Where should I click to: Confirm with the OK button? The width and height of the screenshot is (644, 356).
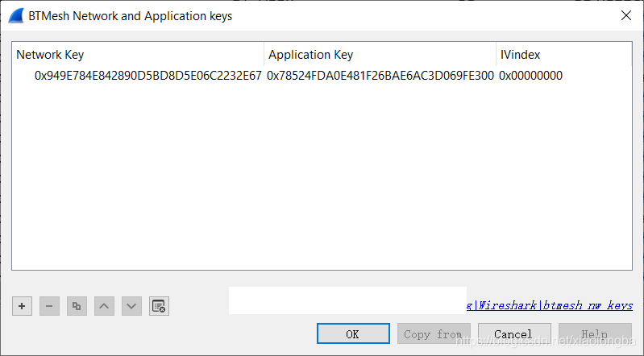[x=353, y=334]
